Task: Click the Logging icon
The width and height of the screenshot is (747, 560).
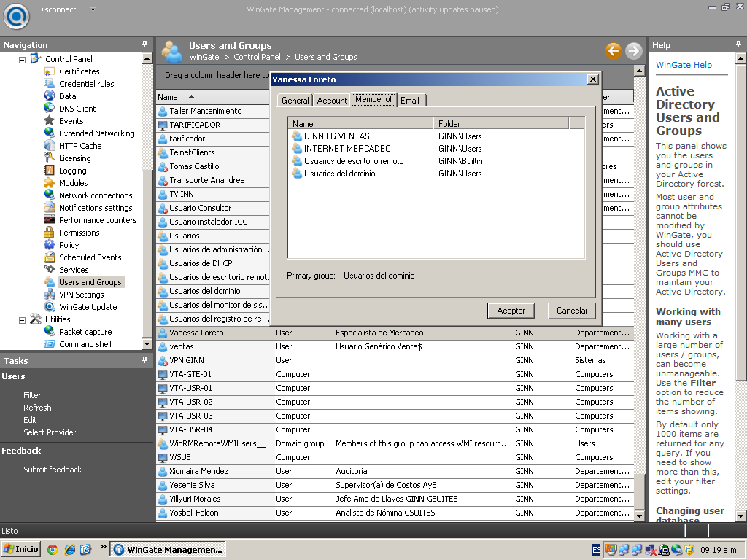Action: [50, 171]
